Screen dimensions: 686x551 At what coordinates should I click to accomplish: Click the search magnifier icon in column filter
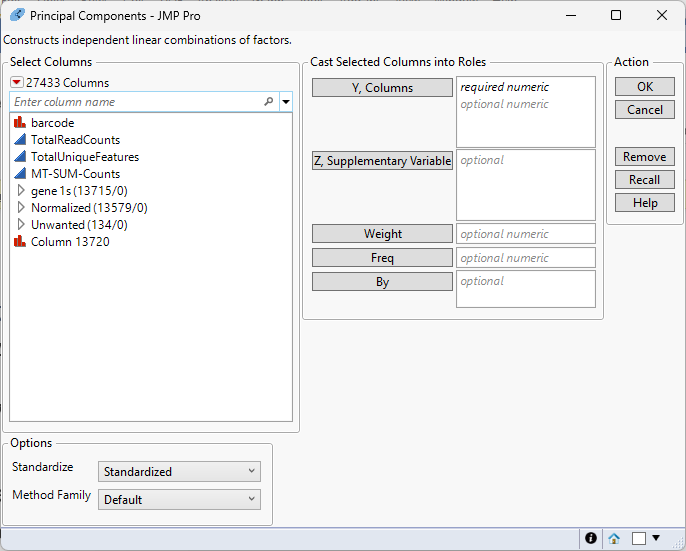click(268, 102)
